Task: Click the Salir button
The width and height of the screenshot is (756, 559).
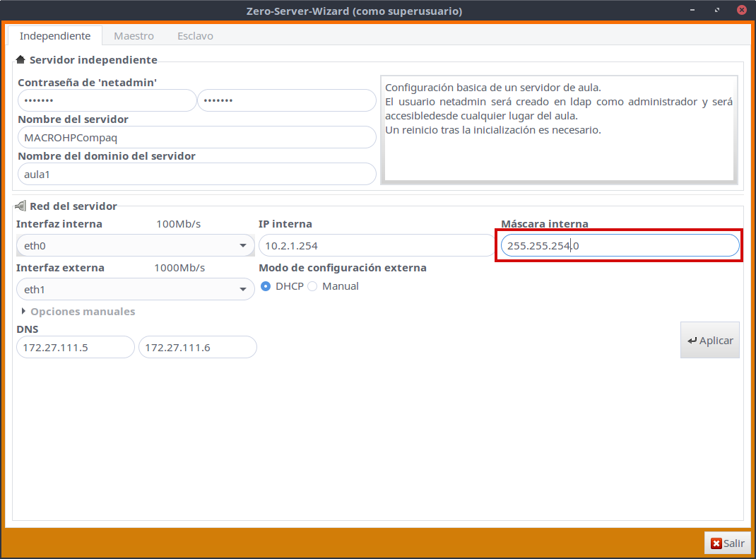Action: (x=727, y=543)
